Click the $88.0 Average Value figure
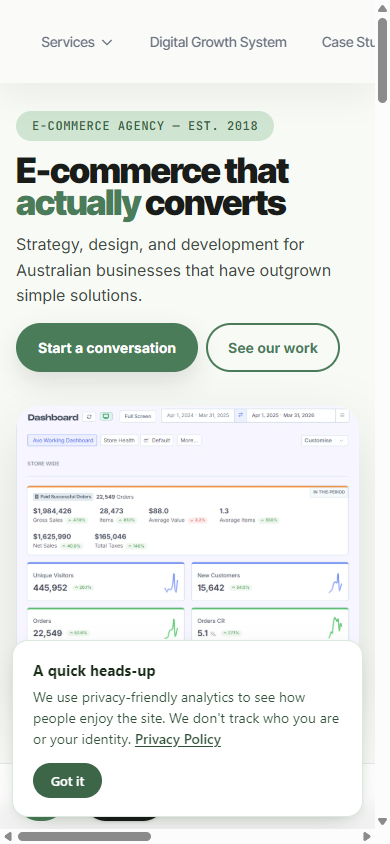This screenshot has height=844, width=390. 159,511
